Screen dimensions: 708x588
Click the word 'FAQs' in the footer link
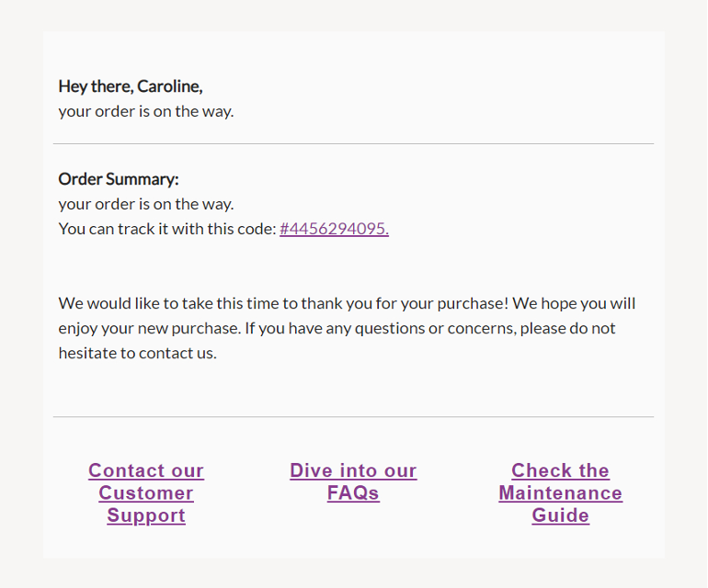tap(353, 492)
